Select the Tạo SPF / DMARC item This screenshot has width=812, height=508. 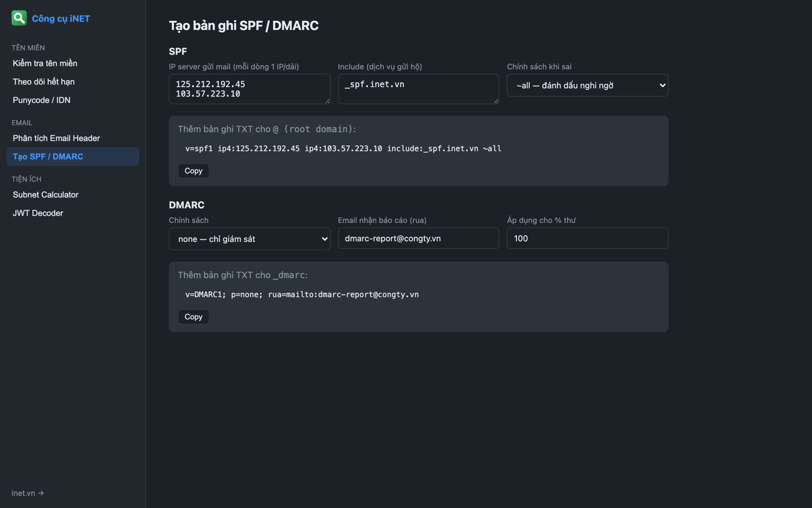pyautogui.click(x=72, y=157)
